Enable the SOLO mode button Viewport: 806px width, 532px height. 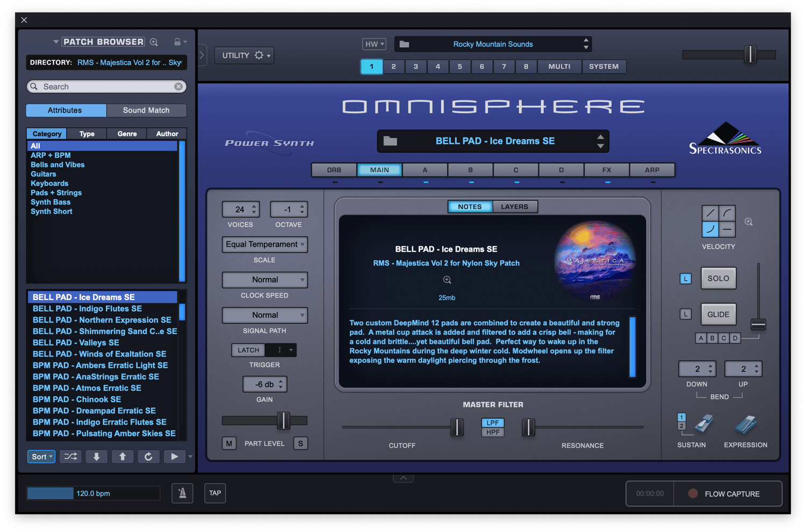pos(718,279)
